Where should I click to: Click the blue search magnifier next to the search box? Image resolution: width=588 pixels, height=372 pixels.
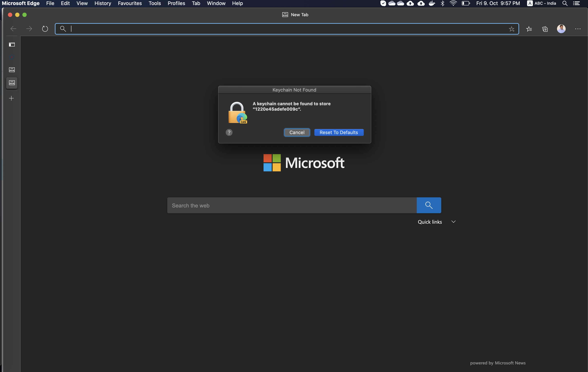(429, 205)
